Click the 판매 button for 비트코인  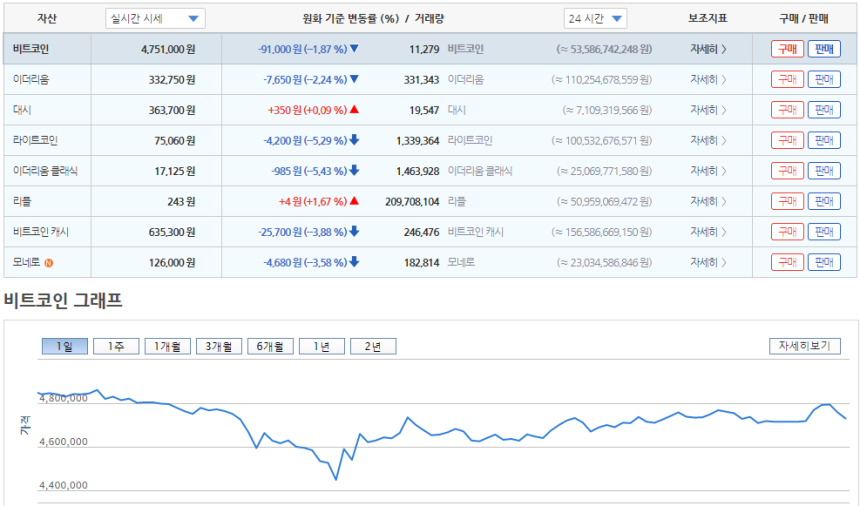824,49
